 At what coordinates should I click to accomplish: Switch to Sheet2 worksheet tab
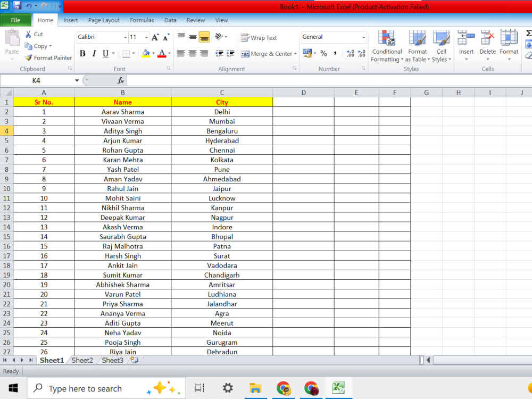click(x=82, y=360)
